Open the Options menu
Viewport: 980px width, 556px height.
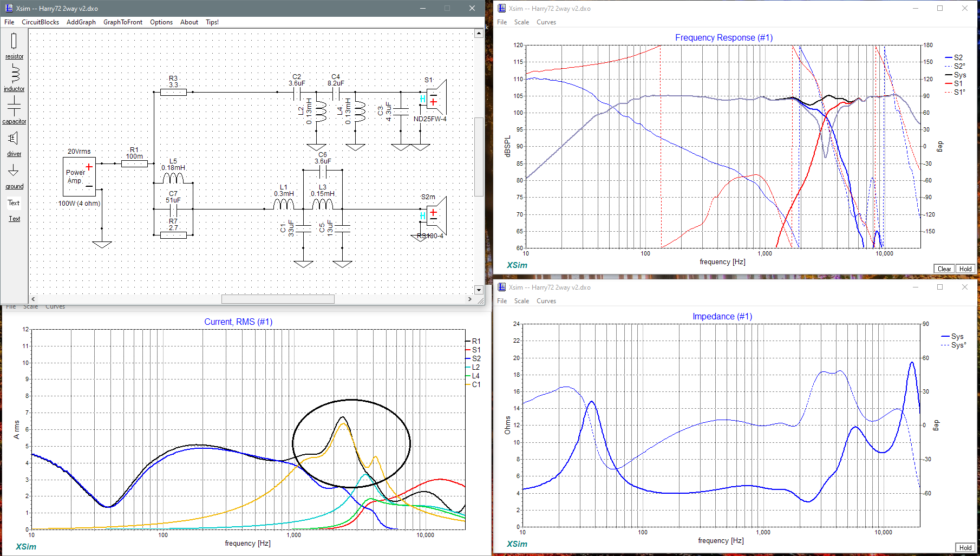click(x=161, y=22)
